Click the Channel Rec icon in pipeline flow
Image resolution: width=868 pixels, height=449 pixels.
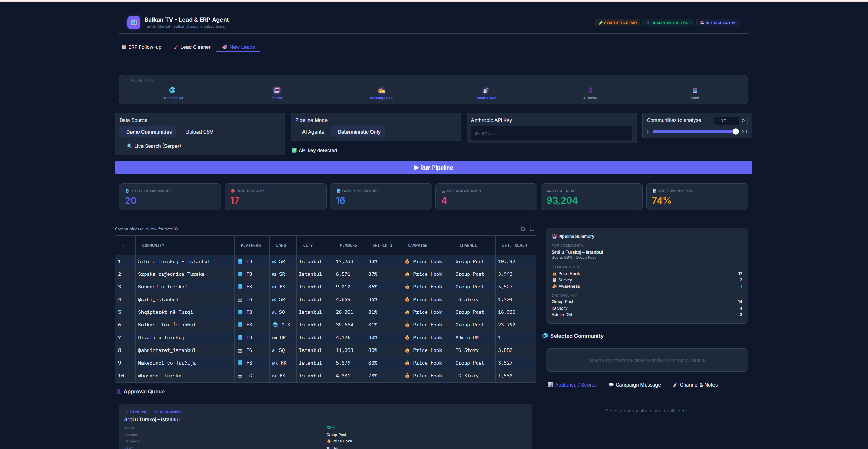[486, 90]
